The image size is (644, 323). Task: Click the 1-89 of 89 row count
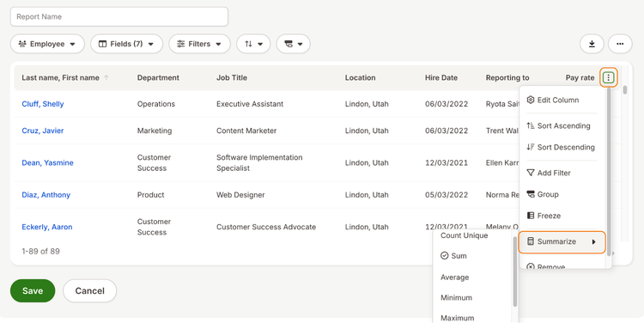[x=40, y=251]
